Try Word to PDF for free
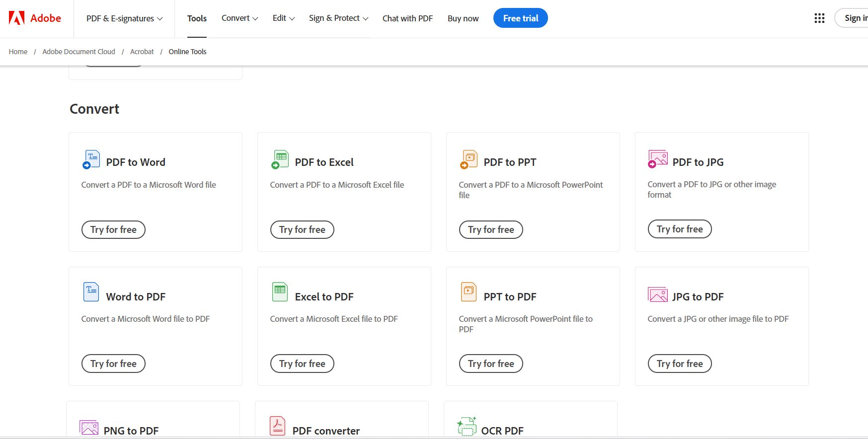Image resolution: width=868 pixels, height=439 pixels. (x=113, y=364)
